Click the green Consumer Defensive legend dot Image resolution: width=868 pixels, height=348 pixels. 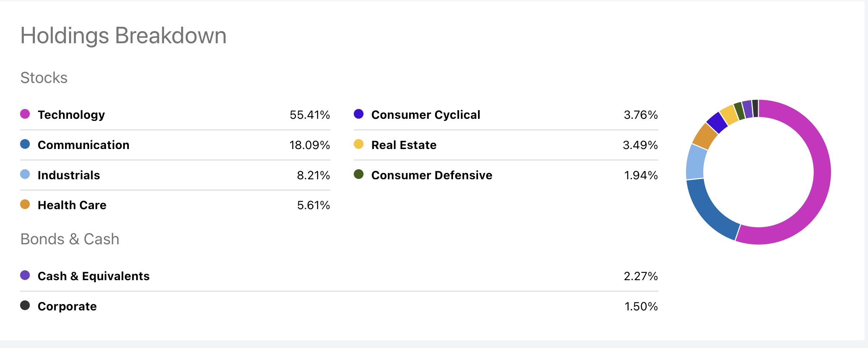pos(359,174)
